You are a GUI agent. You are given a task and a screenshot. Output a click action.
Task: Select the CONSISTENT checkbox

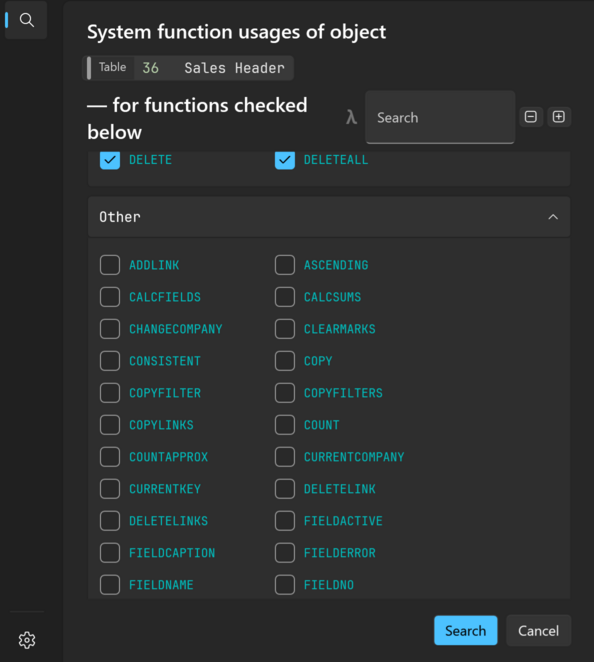(x=110, y=361)
